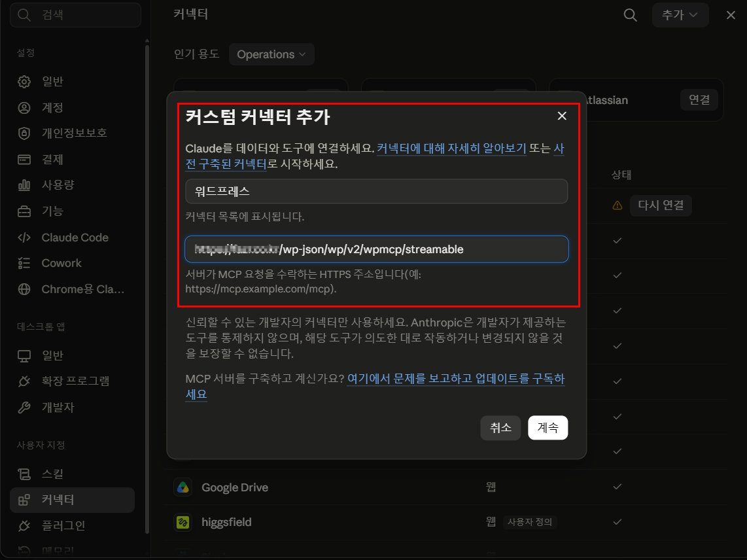The image size is (747, 560).
Task: Open 결제 card icon
Action: coord(24,159)
